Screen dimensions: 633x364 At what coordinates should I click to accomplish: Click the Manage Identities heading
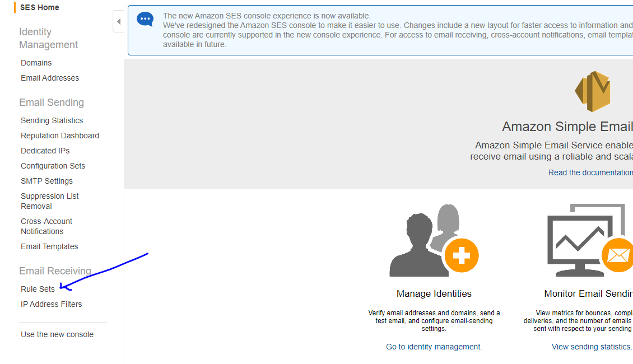(x=434, y=294)
